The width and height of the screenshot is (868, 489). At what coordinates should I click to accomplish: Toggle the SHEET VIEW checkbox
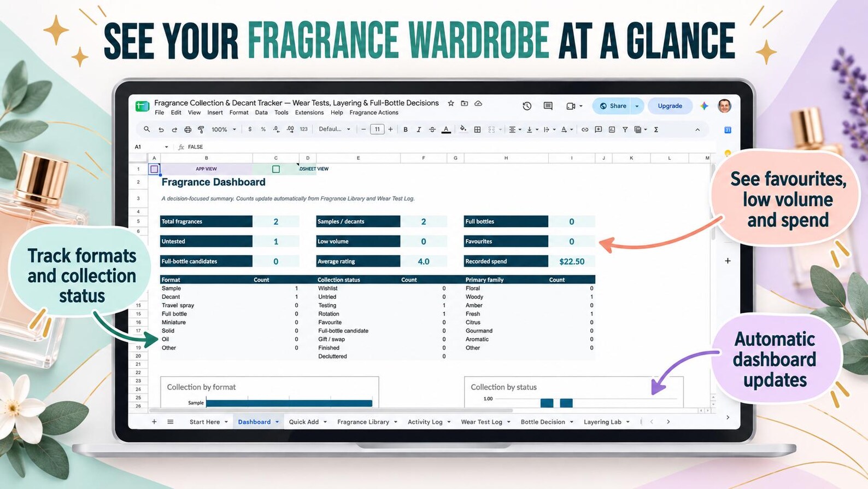click(276, 169)
